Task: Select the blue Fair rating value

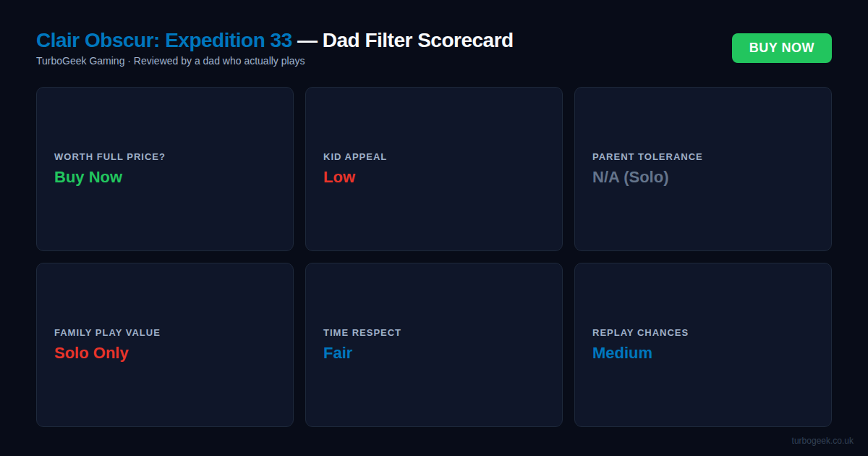Action: [x=337, y=353]
